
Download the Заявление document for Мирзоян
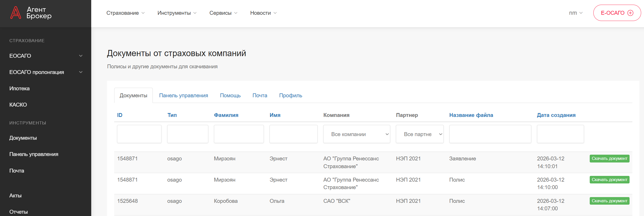pos(609,159)
